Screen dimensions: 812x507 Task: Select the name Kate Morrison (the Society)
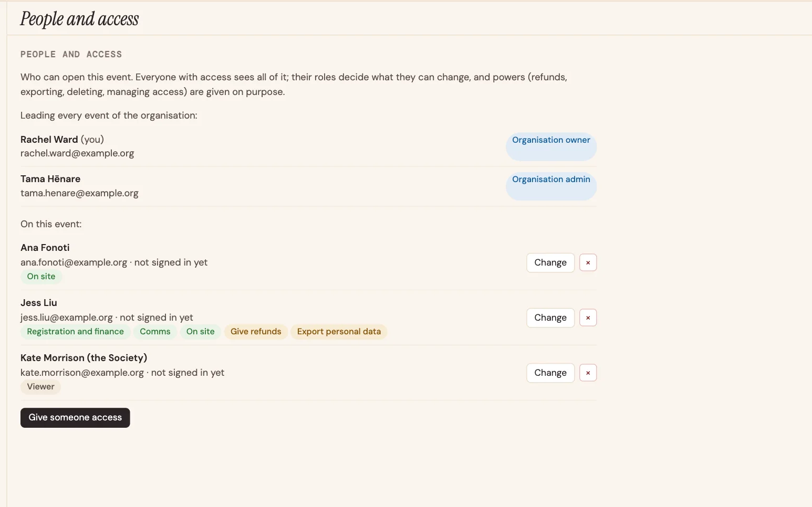tap(84, 358)
